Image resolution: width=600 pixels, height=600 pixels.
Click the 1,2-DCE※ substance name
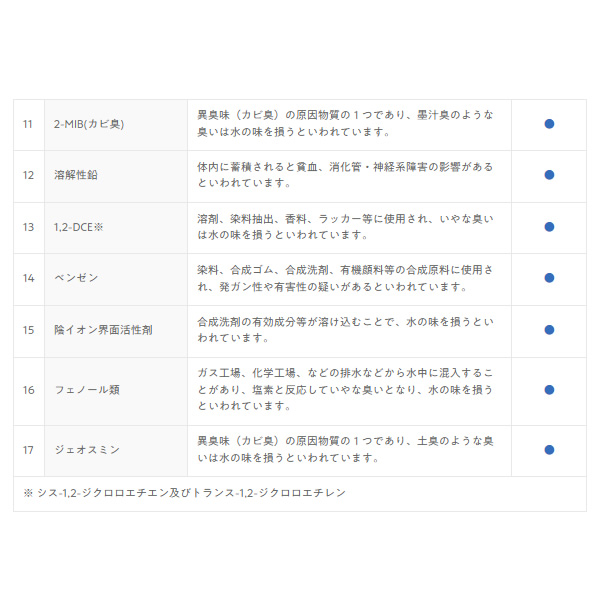[x=79, y=227]
